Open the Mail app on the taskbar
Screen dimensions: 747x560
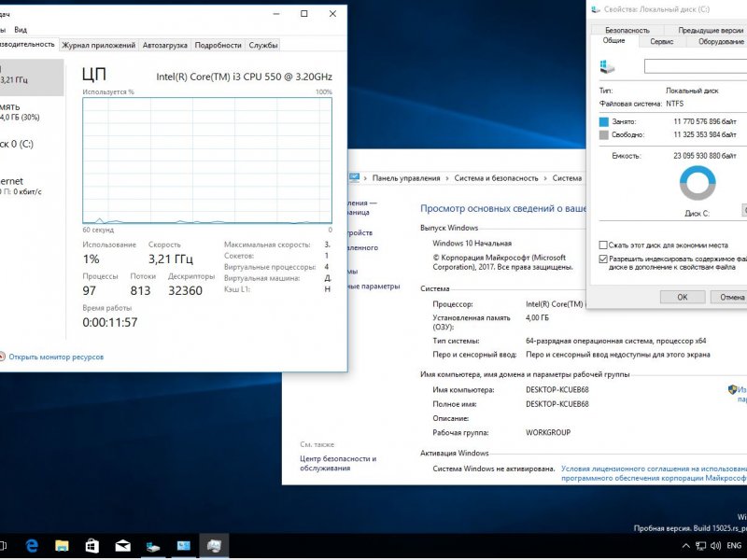(x=122, y=546)
